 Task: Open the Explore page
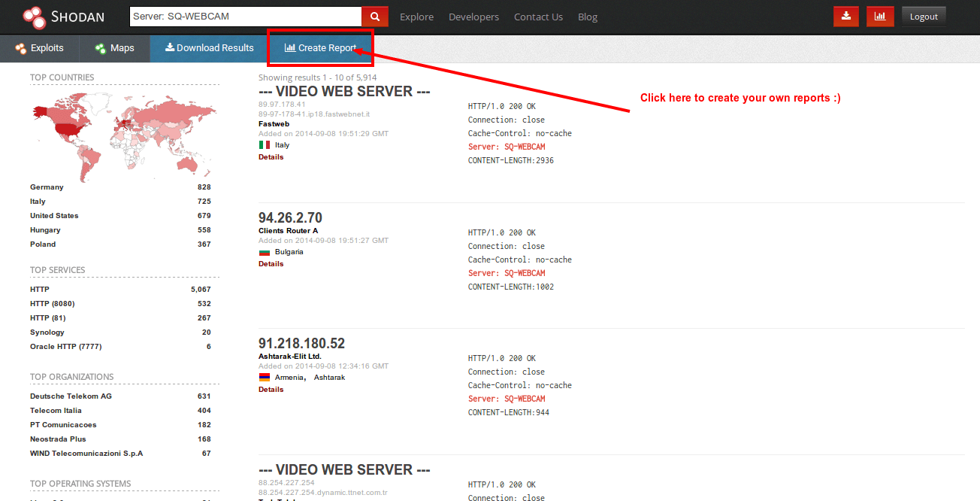coord(416,17)
